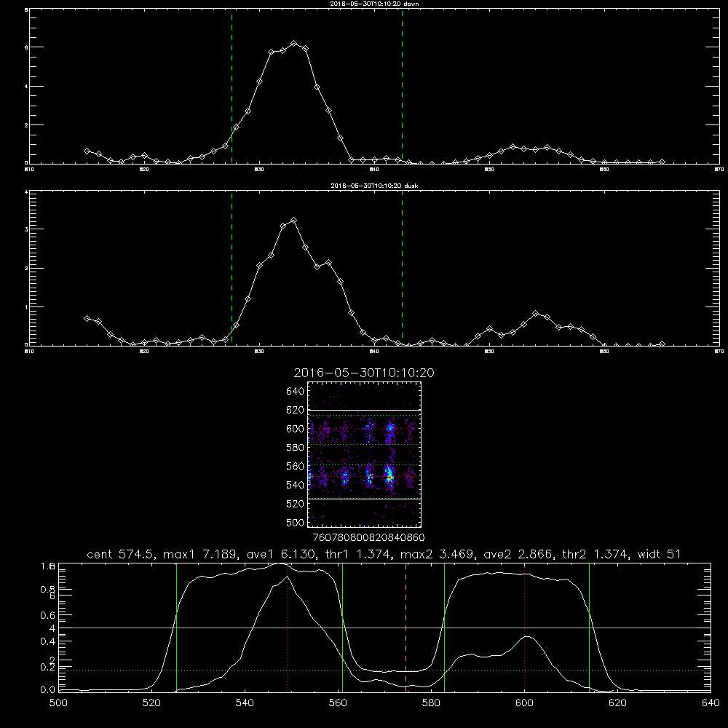This screenshot has width=728, height=728.
Task: Click bottom profile plot x-axis label 520
Action: [x=151, y=703]
